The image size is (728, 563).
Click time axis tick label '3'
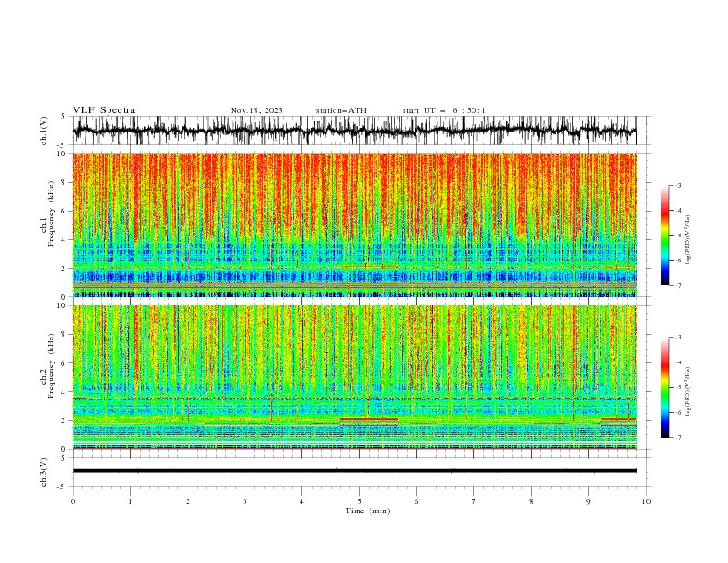(x=245, y=501)
